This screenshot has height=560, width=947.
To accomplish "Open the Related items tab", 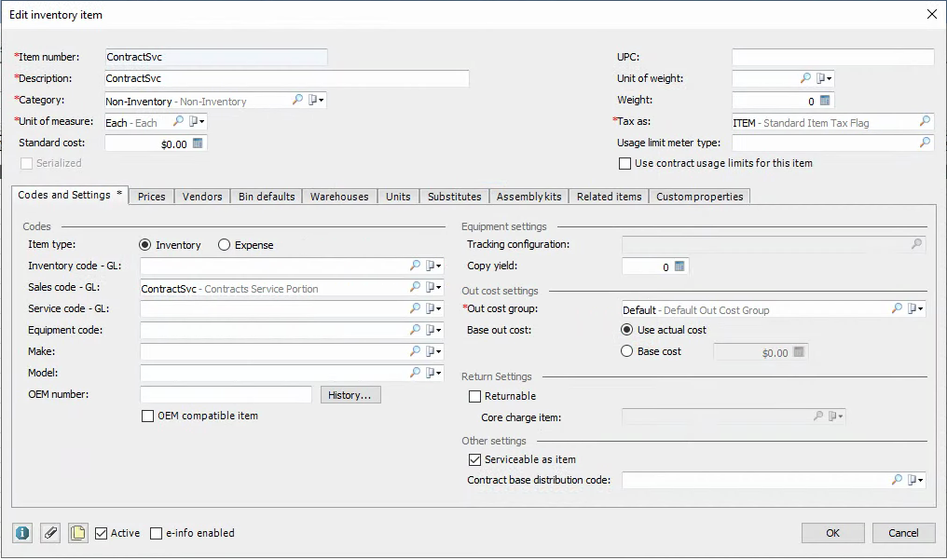I will click(609, 197).
